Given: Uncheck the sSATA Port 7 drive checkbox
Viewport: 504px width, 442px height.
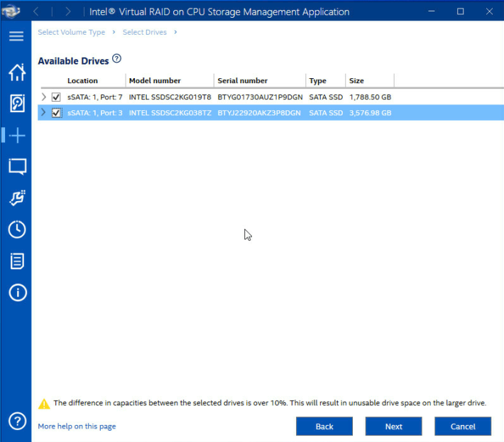Looking at the screenshot, I should coord(56,97).
